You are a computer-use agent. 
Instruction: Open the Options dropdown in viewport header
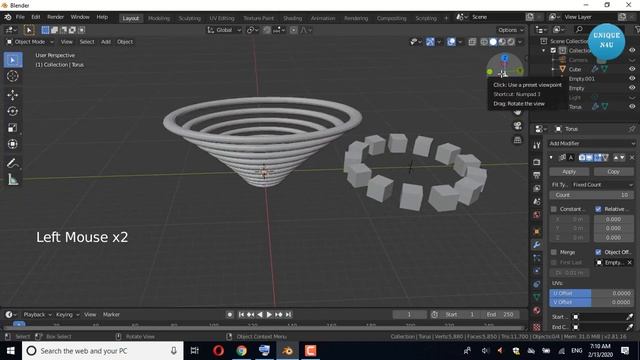[510, 30]
